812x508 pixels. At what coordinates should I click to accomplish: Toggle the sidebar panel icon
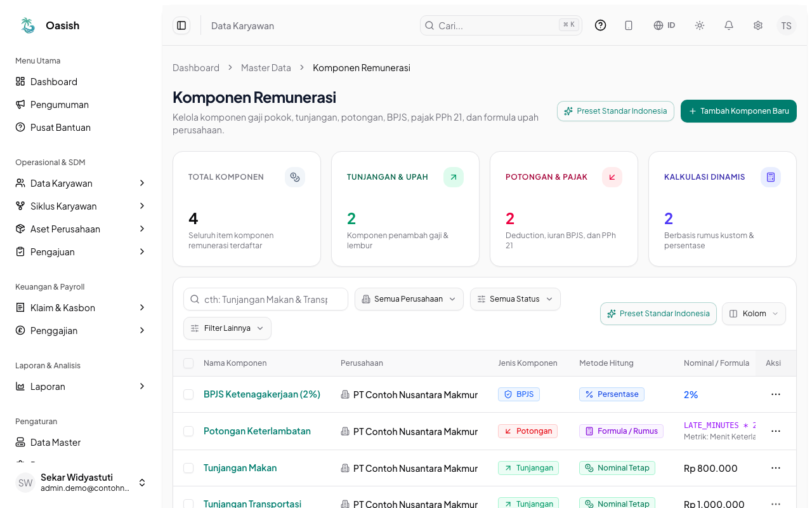(x=181, y=25)
